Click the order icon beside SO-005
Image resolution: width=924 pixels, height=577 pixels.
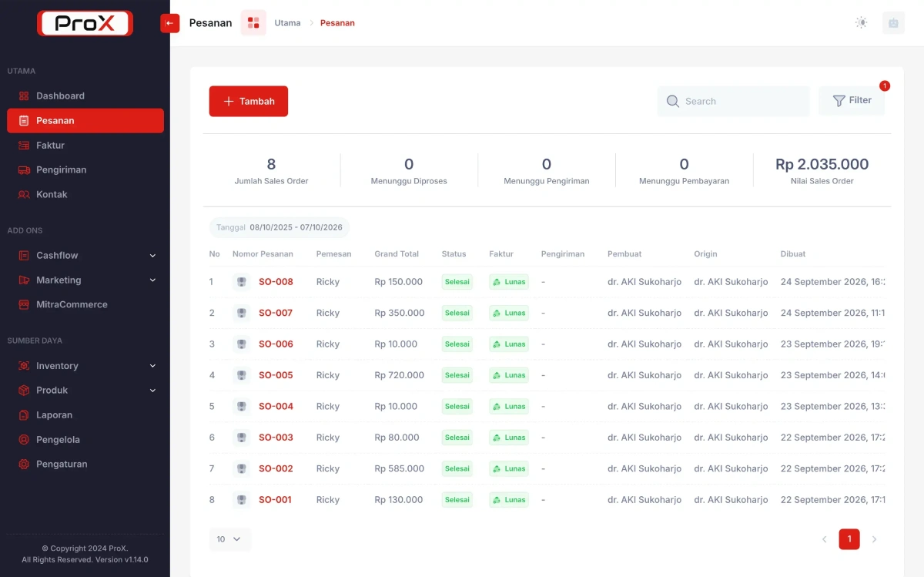click(242, 375)
